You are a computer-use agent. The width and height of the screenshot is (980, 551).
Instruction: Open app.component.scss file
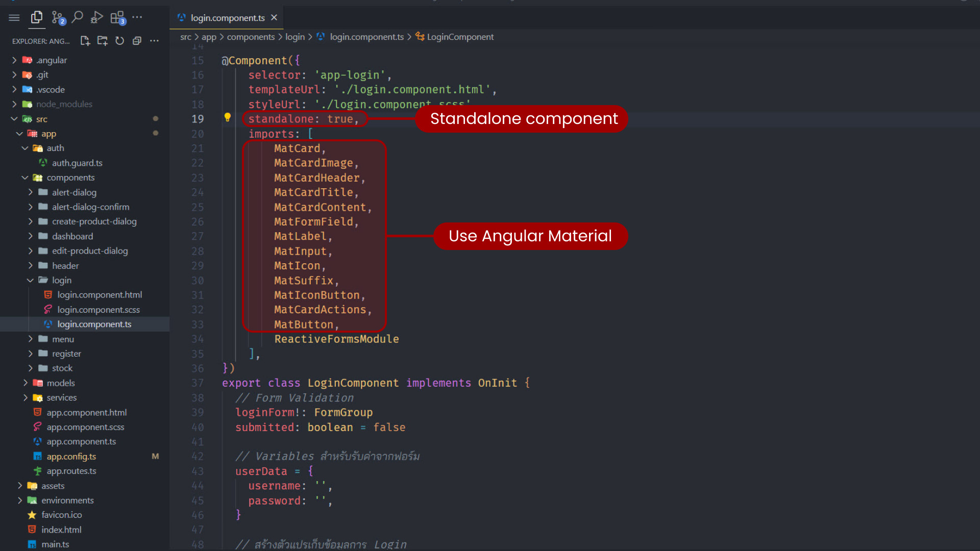[85, 427]
